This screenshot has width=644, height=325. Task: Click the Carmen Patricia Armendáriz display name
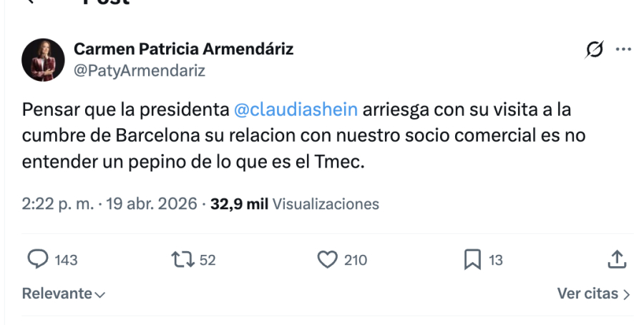pos(183,49)
